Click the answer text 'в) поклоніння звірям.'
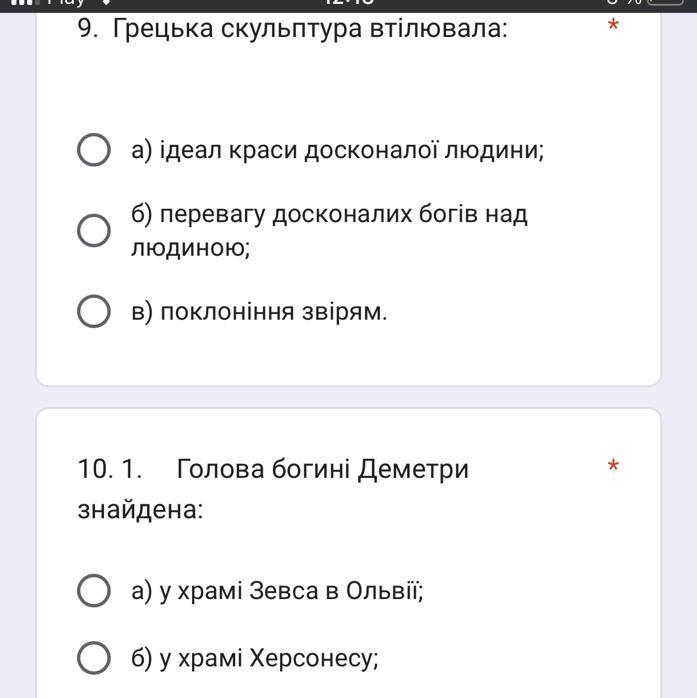Screen dimensions: 697x698 (259, 311)
